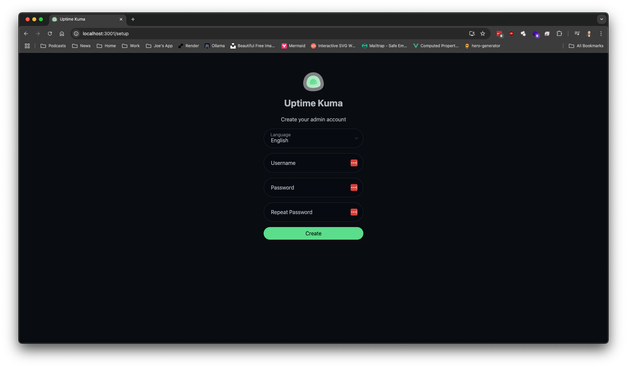Click the green Create button

313,234
